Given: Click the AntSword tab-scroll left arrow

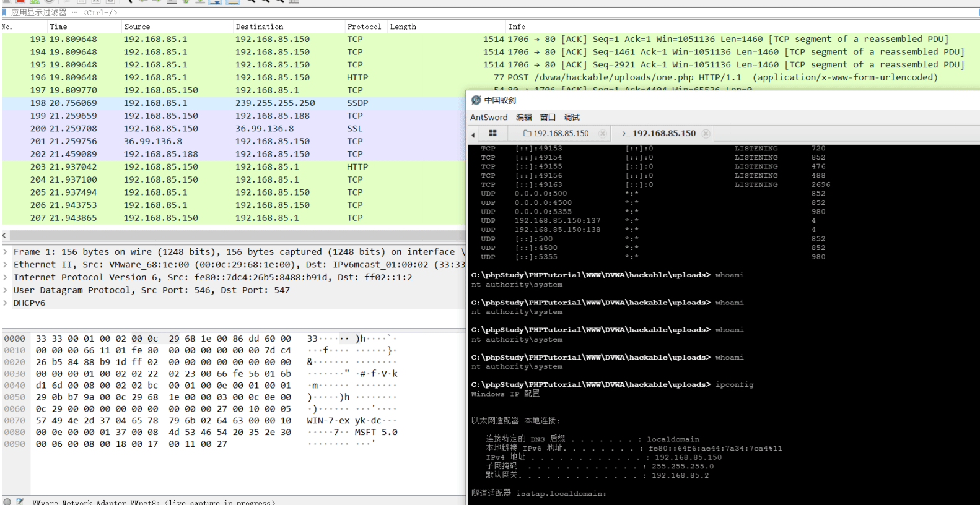Looking at the screenshot, I should click(x=473, y=134).
